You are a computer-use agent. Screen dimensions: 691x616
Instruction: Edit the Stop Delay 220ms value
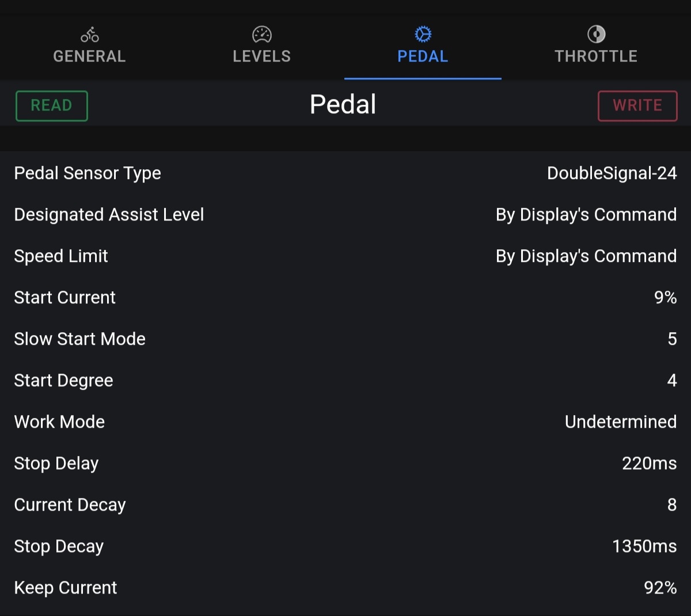(x=649, y=463)
